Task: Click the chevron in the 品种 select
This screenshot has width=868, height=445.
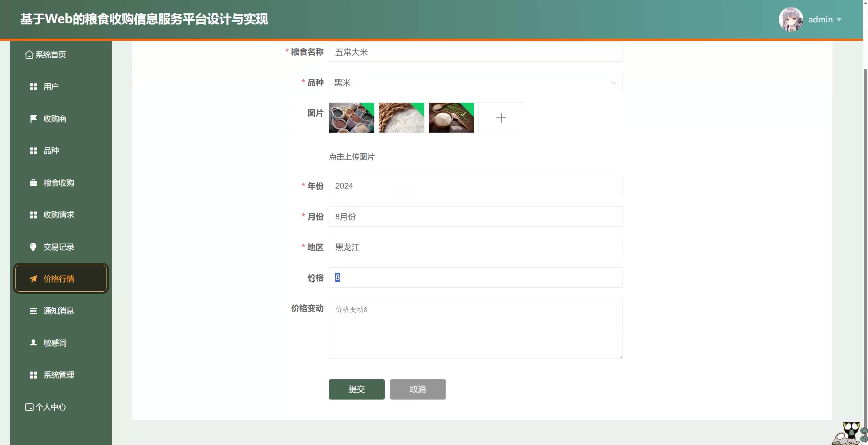Action: [x=613, y=83]
